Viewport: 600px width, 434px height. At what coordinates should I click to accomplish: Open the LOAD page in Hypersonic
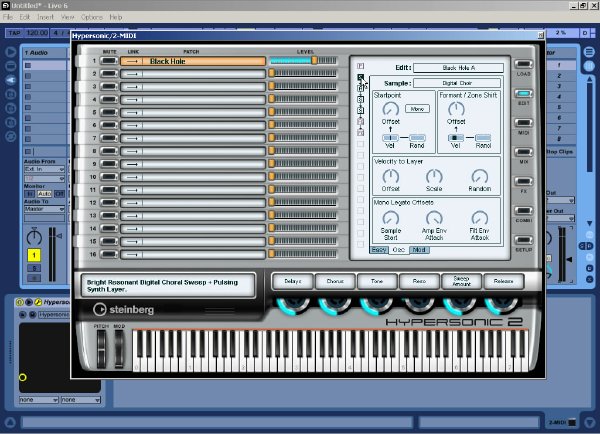pyautogui.click(x=523, y=64)
